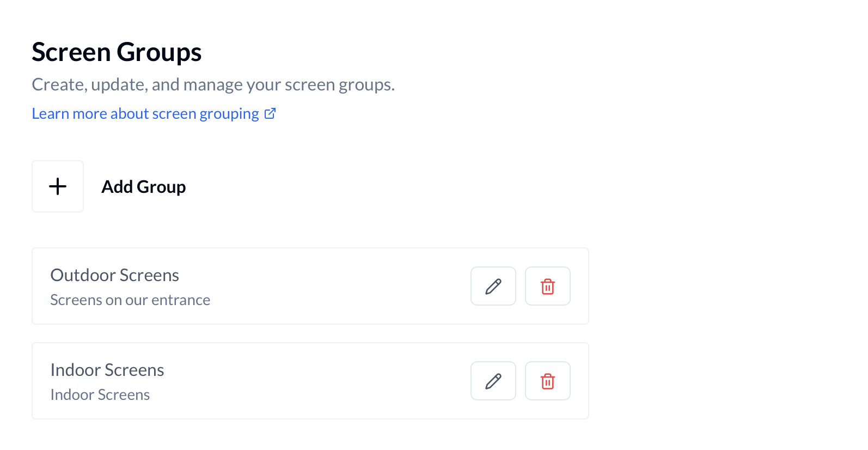Click the word grouping in the help link
This screenshot has height=450, width=868.
tap(229, 114)
